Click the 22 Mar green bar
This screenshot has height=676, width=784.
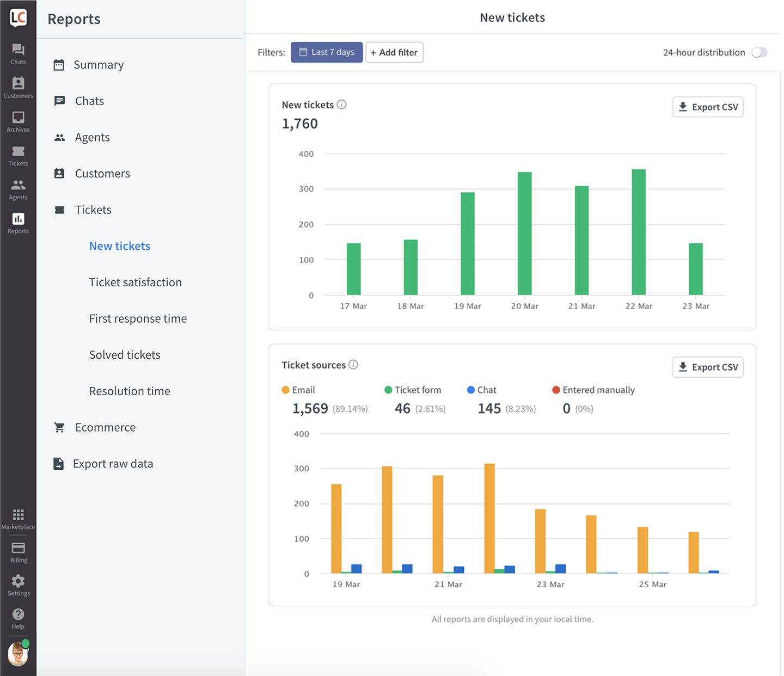(x=639, y=232)
